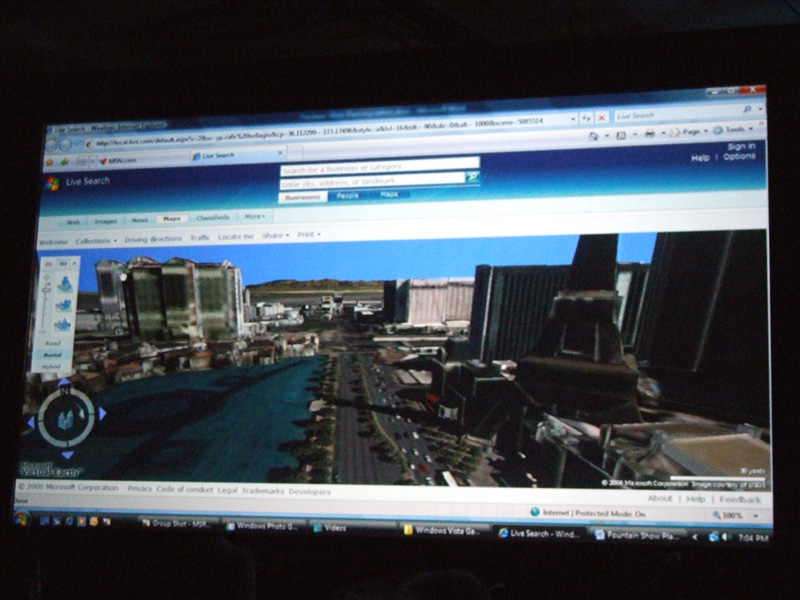800x600 pixels.
Task: Switch the map to 2D mode
Action: (x=48, y=264)
